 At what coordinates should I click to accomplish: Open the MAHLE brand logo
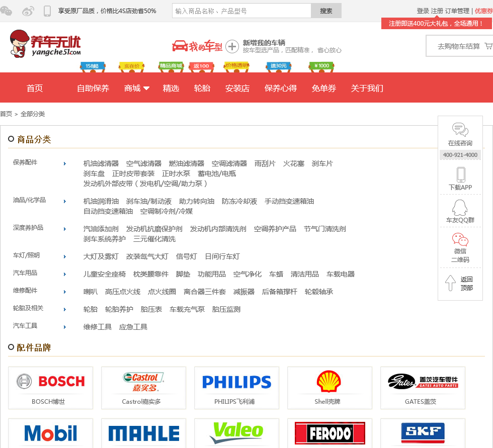pos(144,433)
